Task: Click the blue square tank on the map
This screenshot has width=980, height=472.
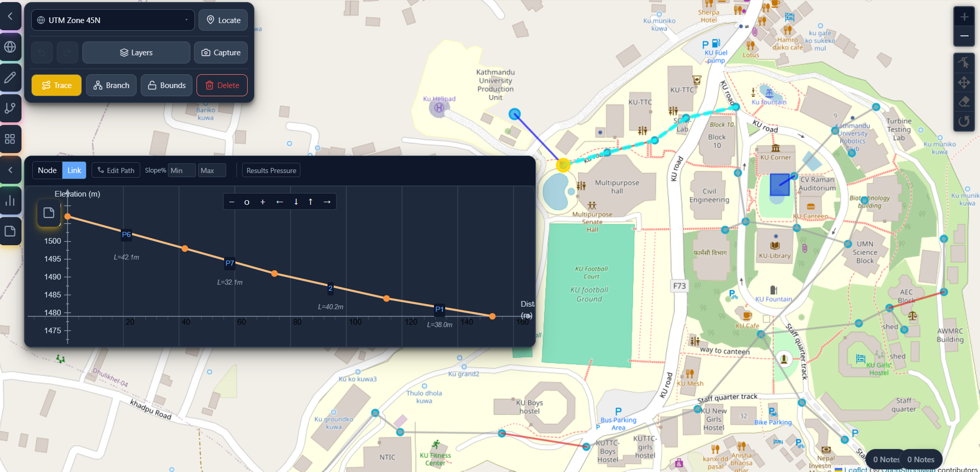Action: pos(779,185)
